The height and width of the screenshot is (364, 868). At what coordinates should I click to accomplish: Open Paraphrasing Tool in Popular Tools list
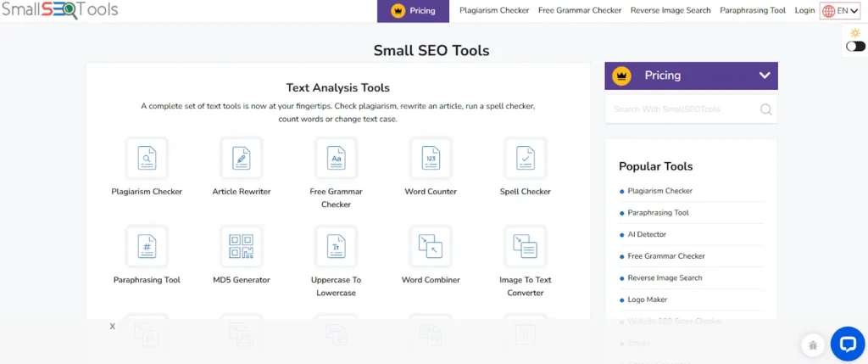tap(658, 213)
